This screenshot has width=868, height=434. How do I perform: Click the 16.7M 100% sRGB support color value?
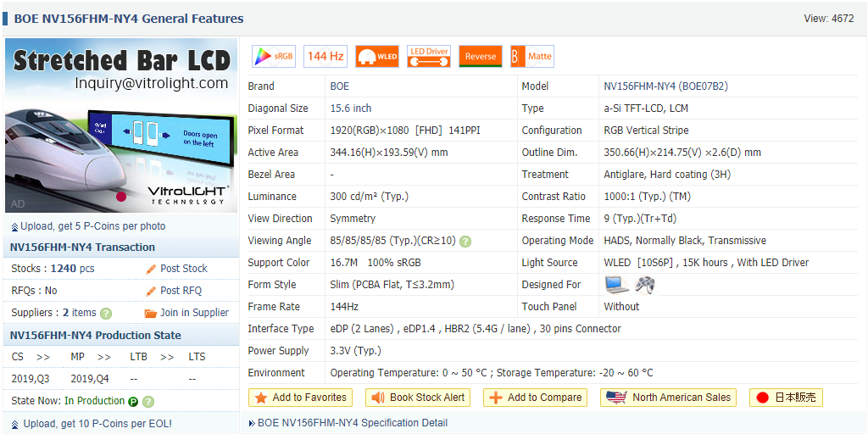[x=376, y=263]
